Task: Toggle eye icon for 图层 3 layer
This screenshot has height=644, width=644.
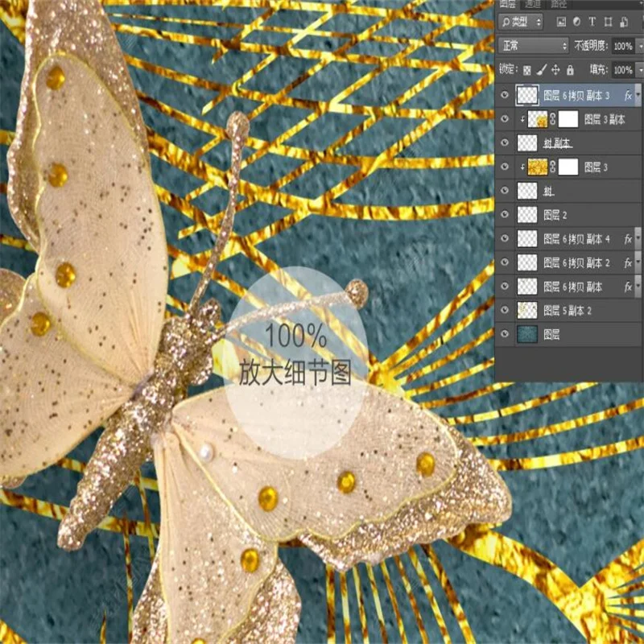Action: (505, 167)
